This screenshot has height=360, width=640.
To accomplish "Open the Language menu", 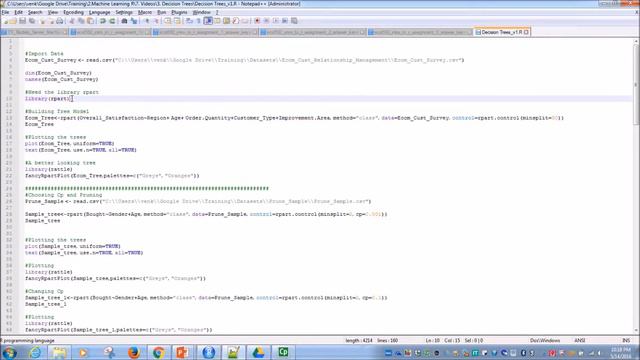I will pos(99,12).
